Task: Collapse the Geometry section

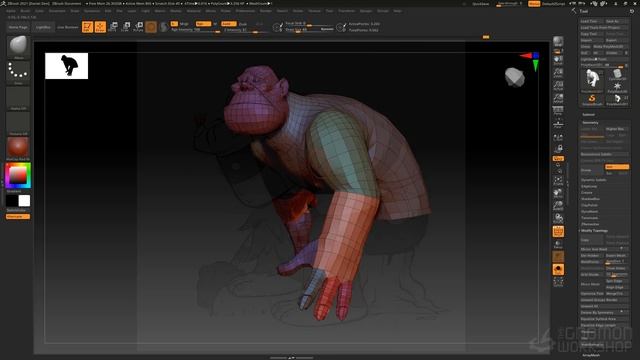Action: pos(590,122)
